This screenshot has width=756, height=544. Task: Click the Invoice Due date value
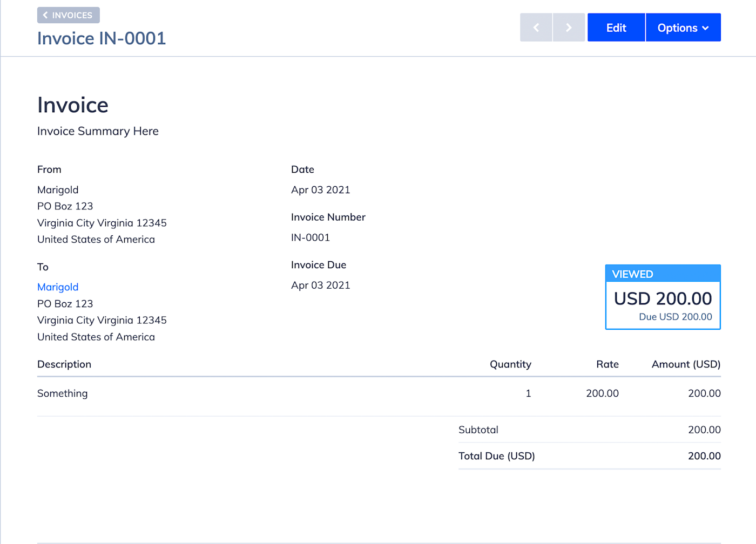[x=321, y=285]
